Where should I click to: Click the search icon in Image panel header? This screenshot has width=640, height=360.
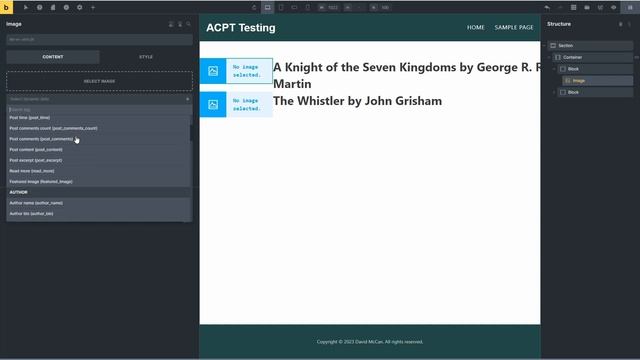tap(189, 24)
